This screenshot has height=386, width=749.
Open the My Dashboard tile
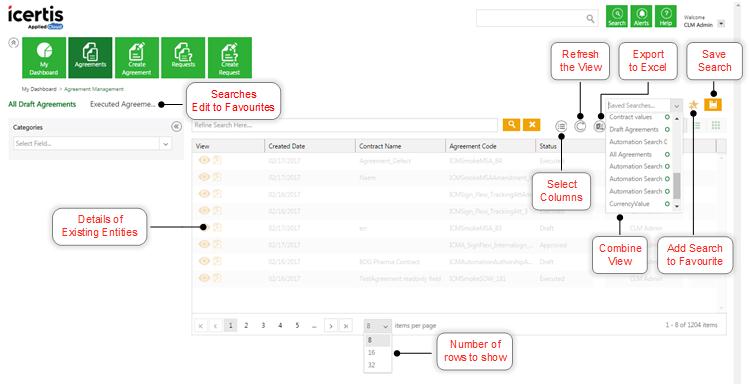[44, 58]
